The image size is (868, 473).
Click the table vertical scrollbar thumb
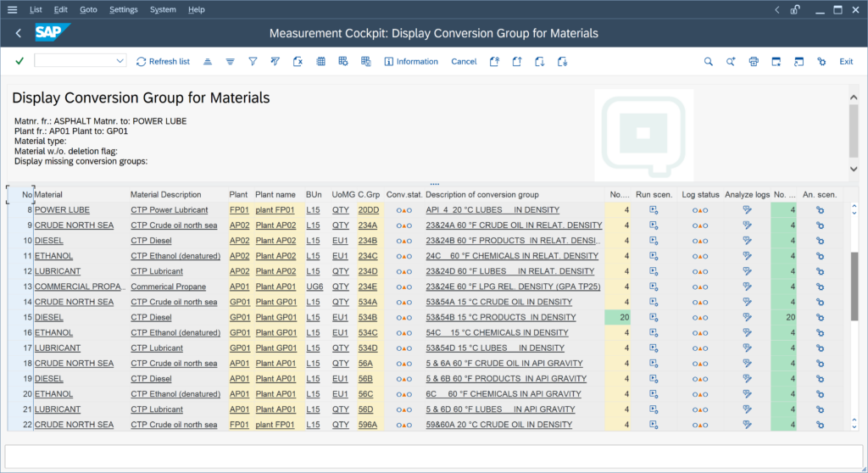click(854, 287)
